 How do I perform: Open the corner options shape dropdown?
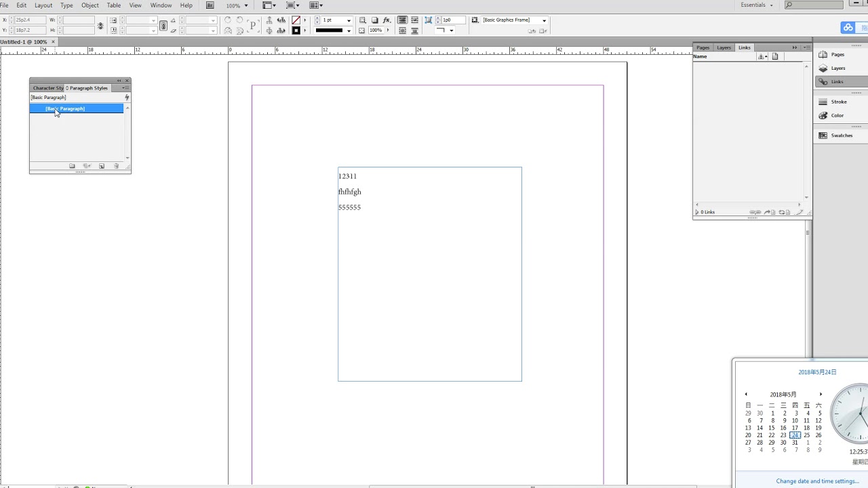pos(452,30)
